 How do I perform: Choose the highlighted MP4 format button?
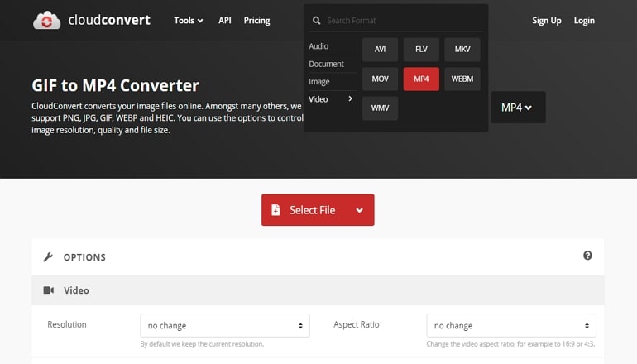pyautogui.click(x=421, y=79)
